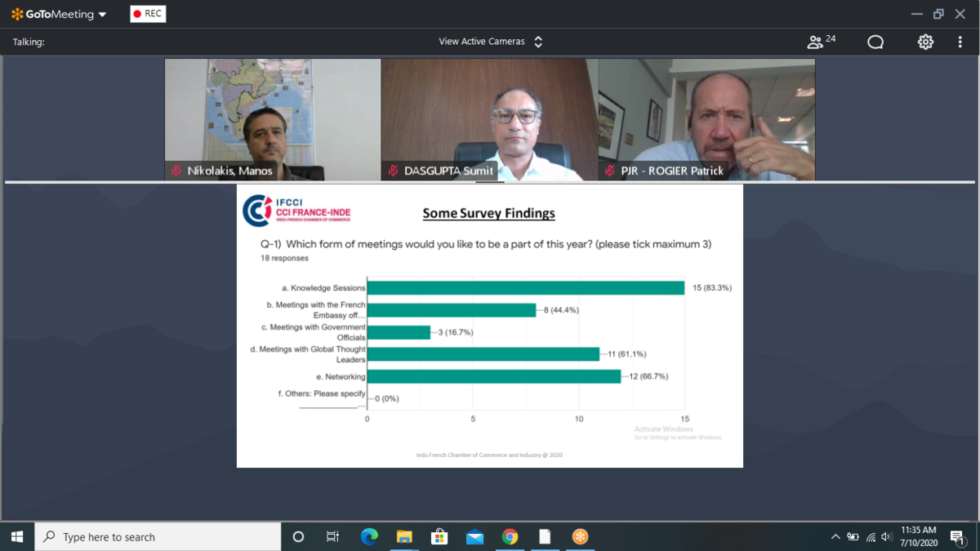Click muted mic icon on DASGUPTA Sumit
The image size is (980, 551).
click(x=393, y=171)
